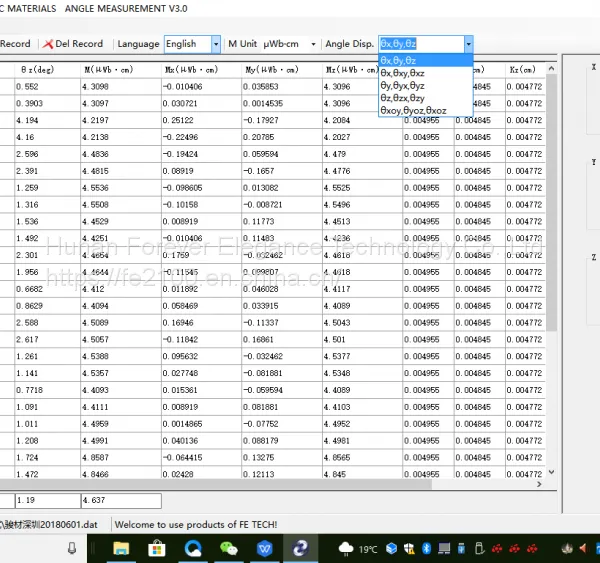Select the My cell -0.1657

[282, 171]
